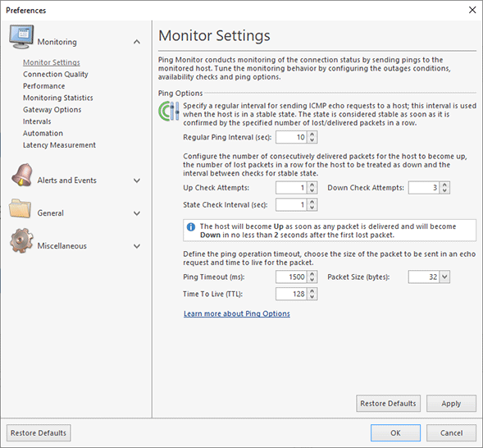Viewport: 483px width, 448px height.
Task: Confirm with the OK button
Action: tap(395, 433)
